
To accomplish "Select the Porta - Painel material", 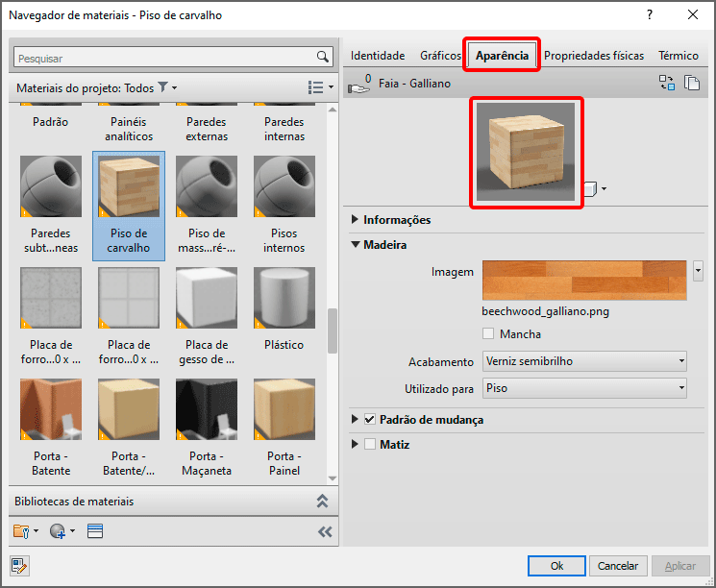I will pos(284,429).
